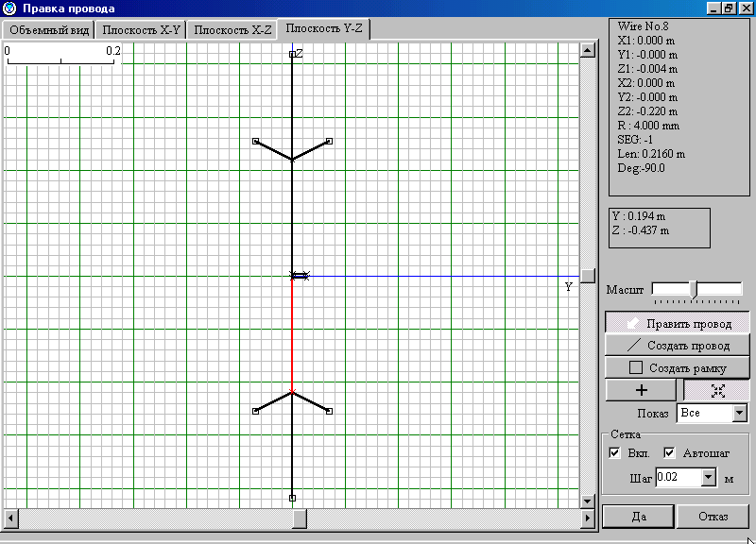Click the fit-all view button
The width and height of the screenshot is (756, 544).
[717, 390]
